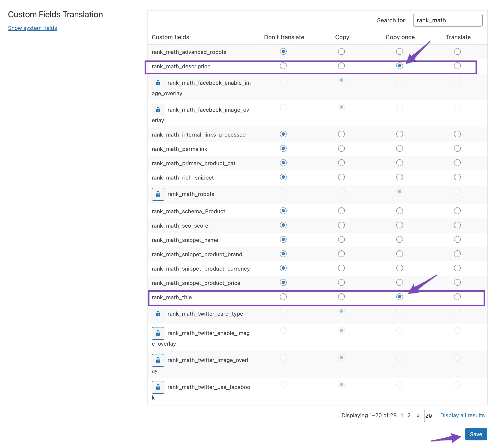The height and width of the screenshot is (448, 497).
Task: Click the rank_math_permalink field name
Action: [179, 149]
